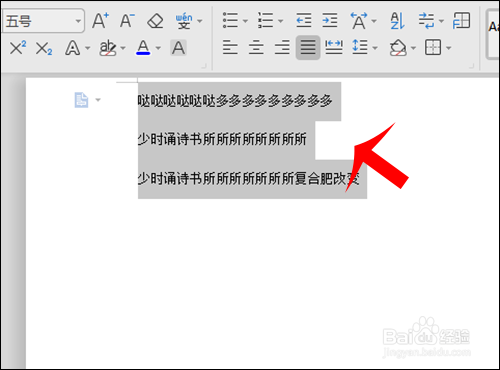Align text to the left
The image size is (500, 370).
pos(230,47)
